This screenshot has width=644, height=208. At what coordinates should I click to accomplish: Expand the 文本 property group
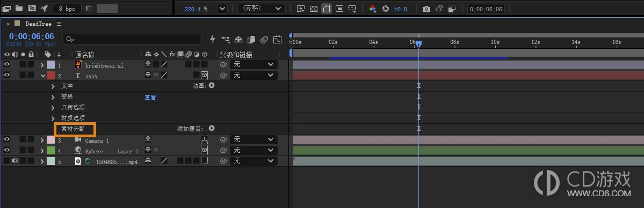tap(53, 86)
